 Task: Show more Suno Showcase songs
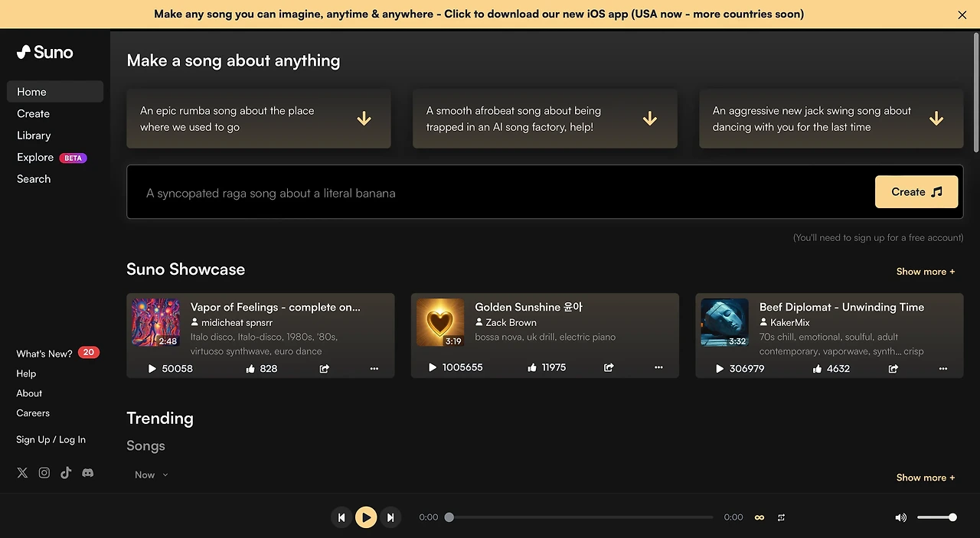[926, 272]
